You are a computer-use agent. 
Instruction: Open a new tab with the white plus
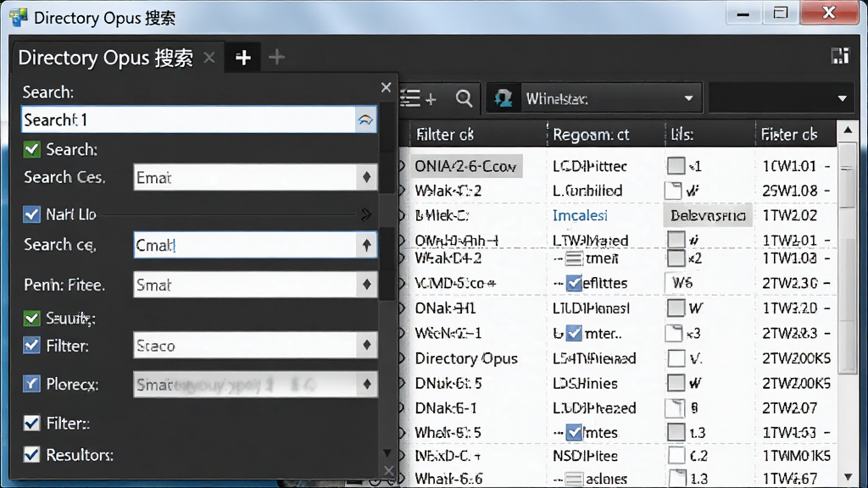coord(243,58)
